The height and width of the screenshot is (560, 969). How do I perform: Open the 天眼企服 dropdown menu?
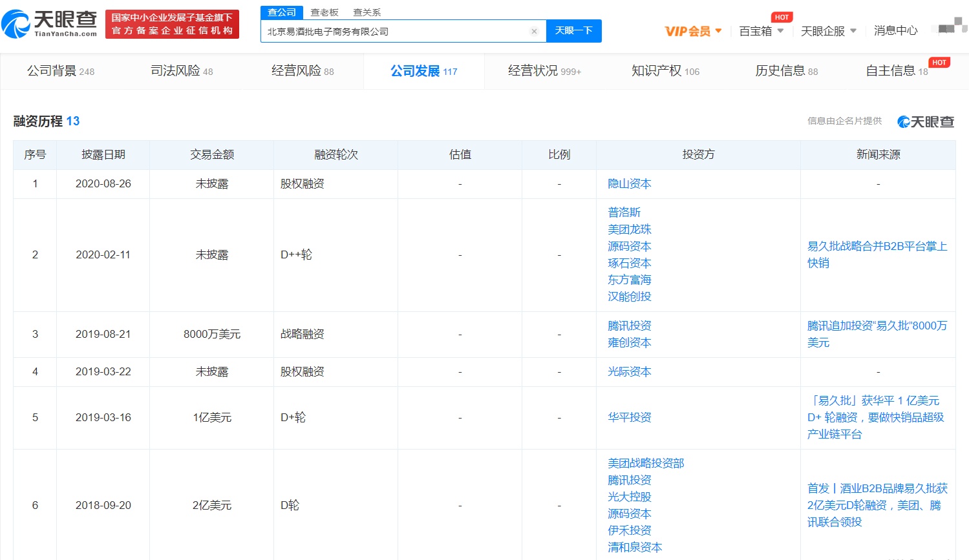(829, 31)
